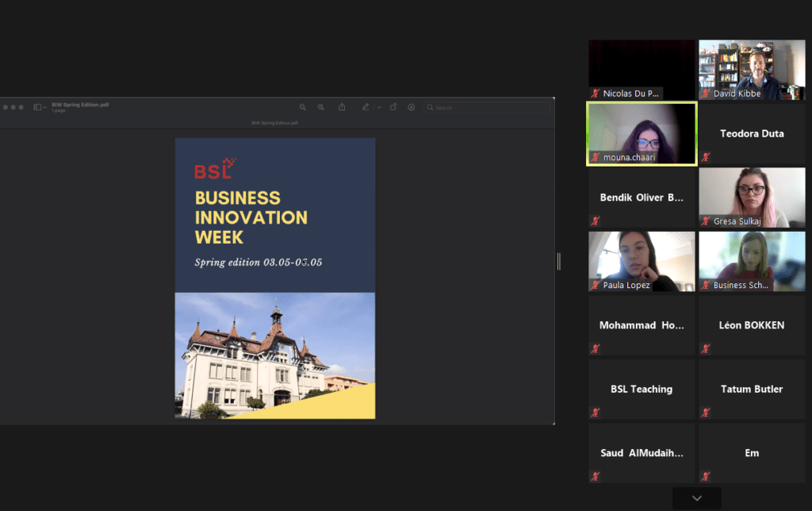Select the Markup pen tool
The height and width of the screenshot is (511, 812).
(x=366, y=107)
